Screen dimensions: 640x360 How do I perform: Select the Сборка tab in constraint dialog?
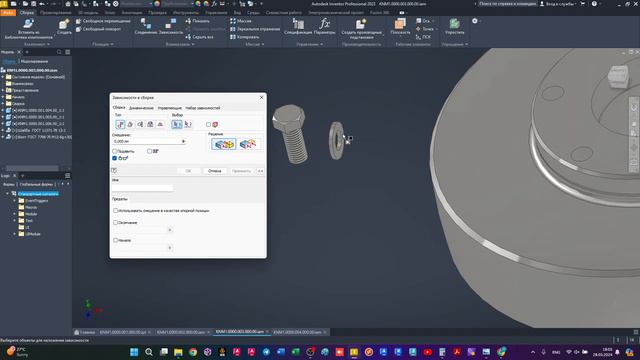point(119,108)
